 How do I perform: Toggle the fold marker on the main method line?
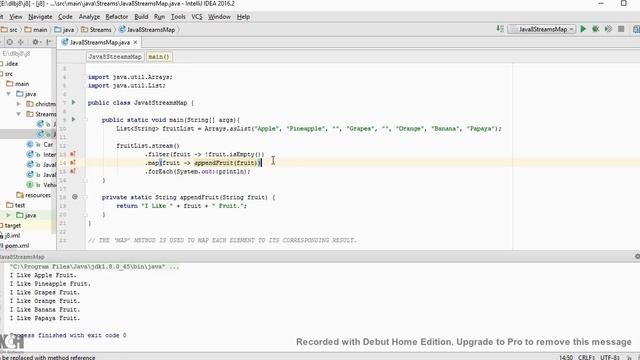point(86,120)
